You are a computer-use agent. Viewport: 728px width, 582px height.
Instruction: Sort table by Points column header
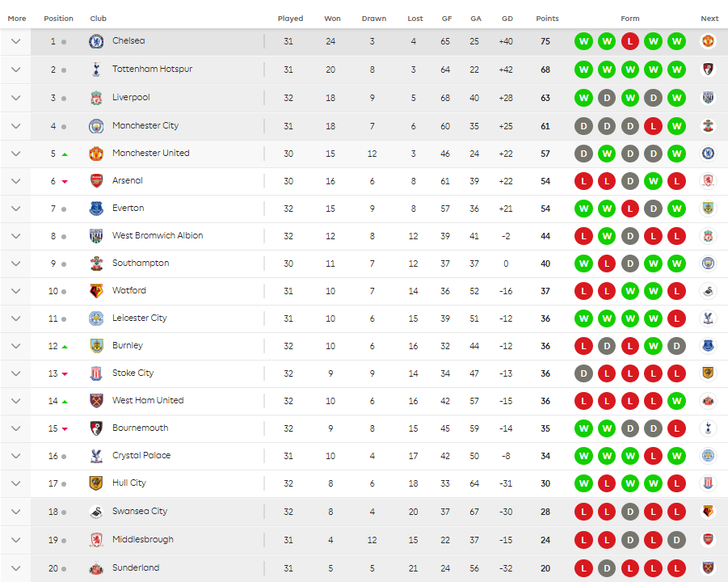click(547, 19)
